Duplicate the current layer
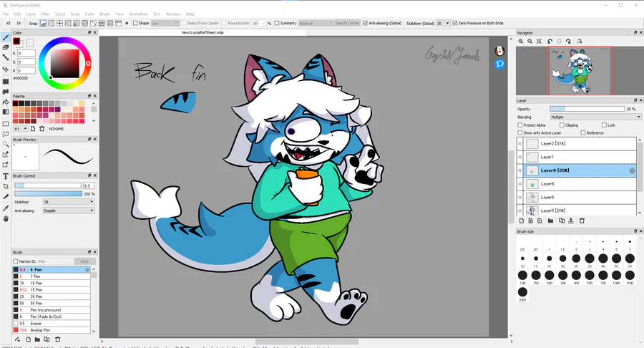Screen dimensions: 644x348 [x=562, y=221]
